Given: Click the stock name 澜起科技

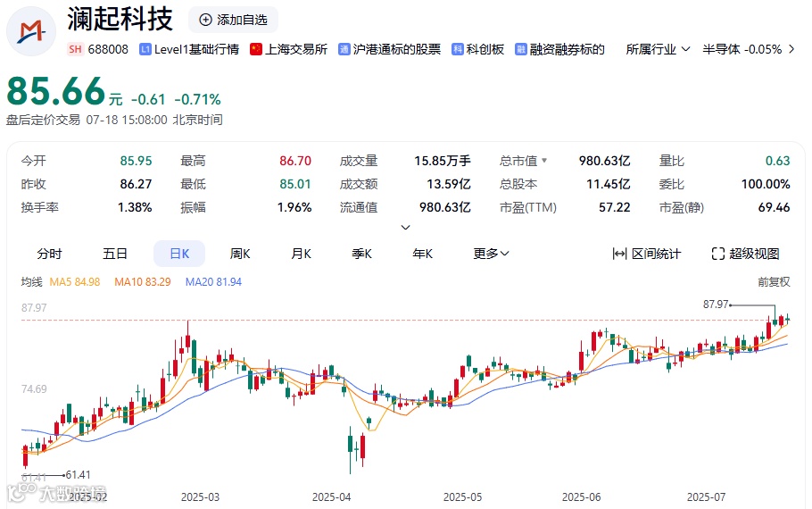Looking at the screenshot, I should (x=120, y=19).
